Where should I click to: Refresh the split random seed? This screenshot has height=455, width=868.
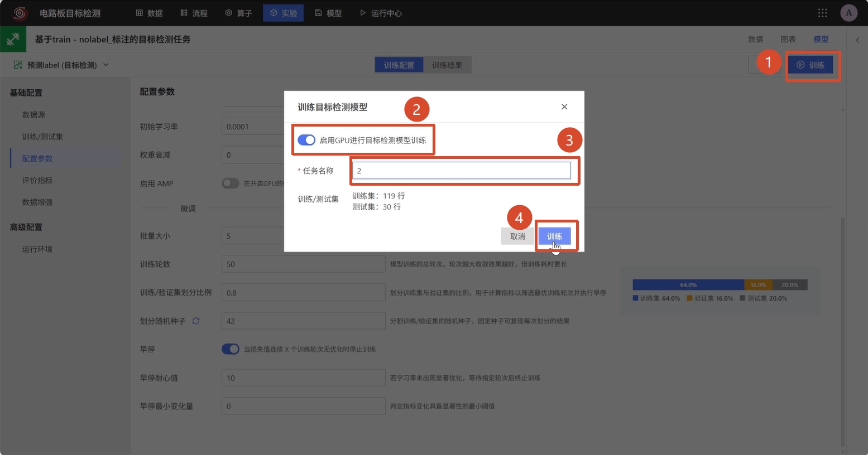coord(196,321)
